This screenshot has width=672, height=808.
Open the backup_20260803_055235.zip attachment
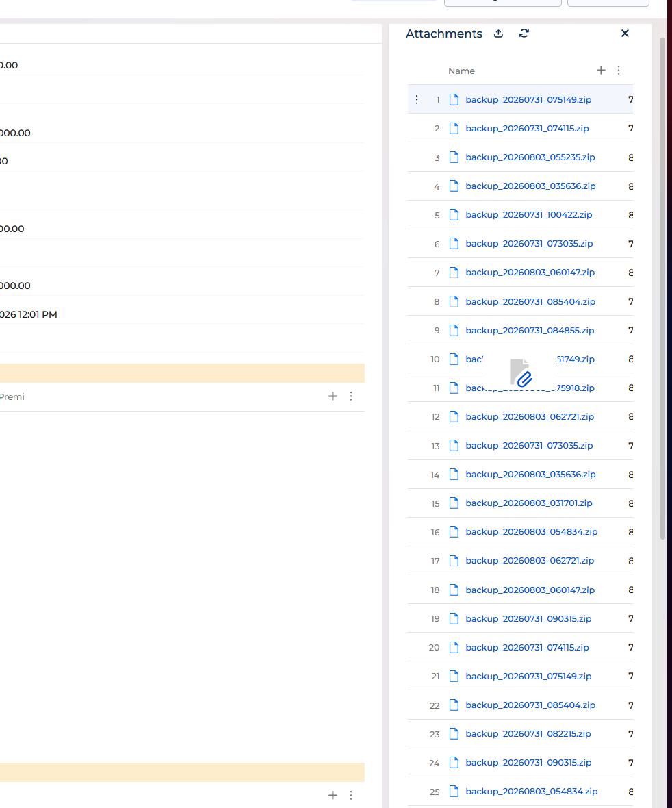[530, 157]
